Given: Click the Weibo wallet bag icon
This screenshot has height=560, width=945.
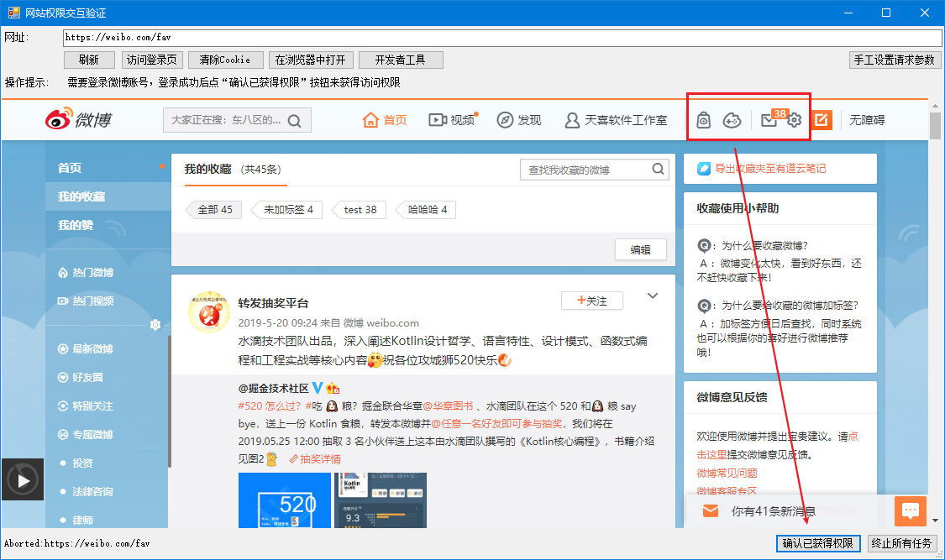Looking at the screenshot, I should click(x=705, y=120).
